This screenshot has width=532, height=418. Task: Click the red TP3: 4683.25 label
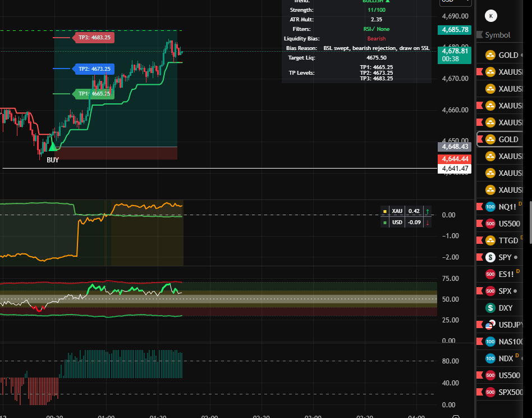pos(93,38)
